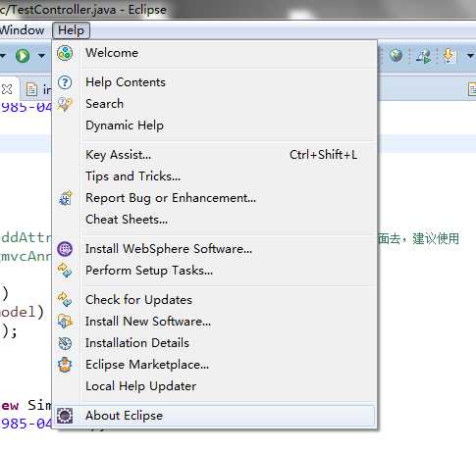Click the Check for Updates icon

[65, 299]
